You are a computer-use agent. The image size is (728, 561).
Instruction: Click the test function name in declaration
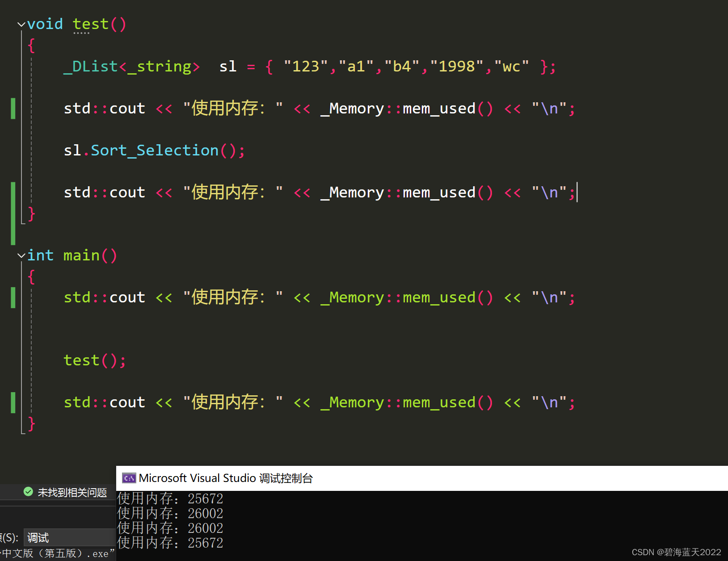pos(91,24)
